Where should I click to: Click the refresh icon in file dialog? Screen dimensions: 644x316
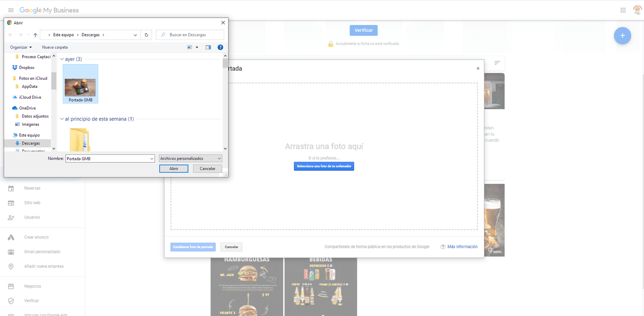point(147,35)
